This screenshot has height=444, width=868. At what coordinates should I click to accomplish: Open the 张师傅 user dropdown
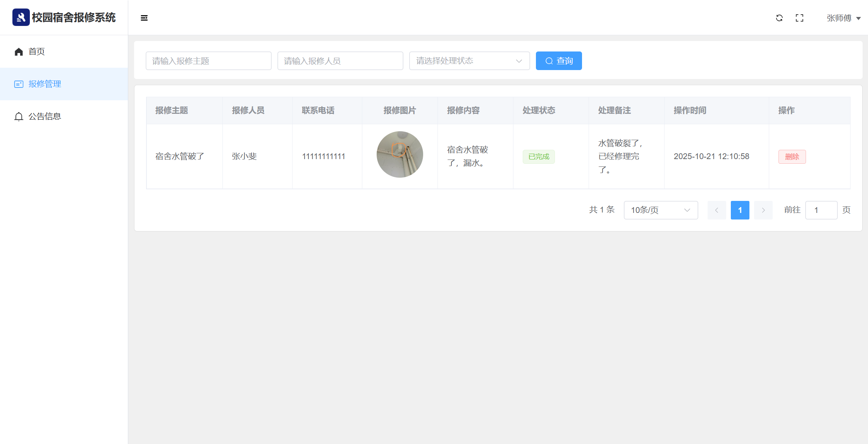(843, 18)
